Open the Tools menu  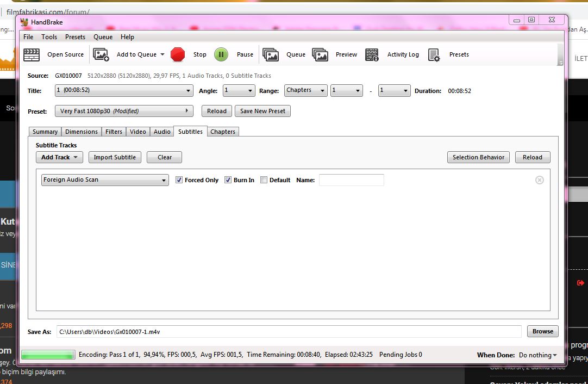pyautogui.click(x=49, y=37)
